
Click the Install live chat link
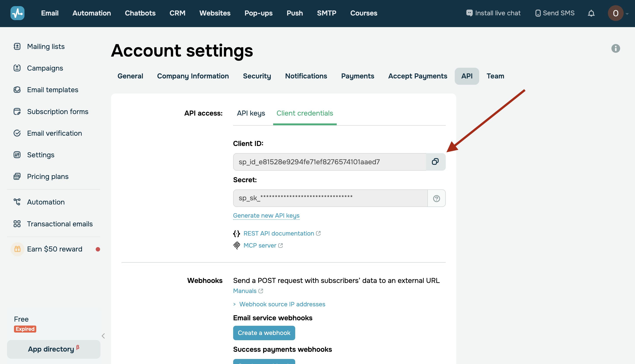pos(493,13)
